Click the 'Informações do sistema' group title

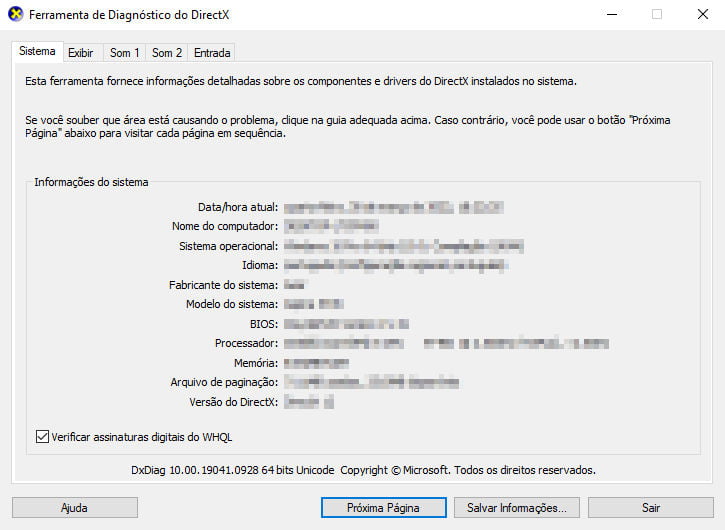[91, 182]
